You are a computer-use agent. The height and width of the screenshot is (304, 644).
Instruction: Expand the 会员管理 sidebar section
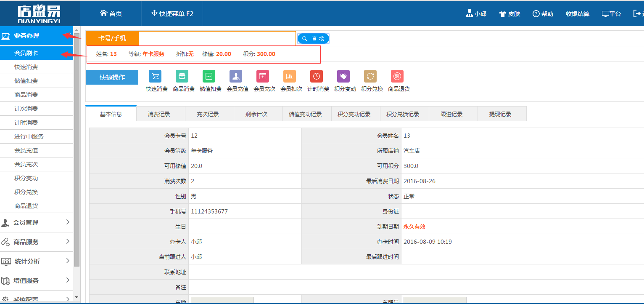[37, 222]
